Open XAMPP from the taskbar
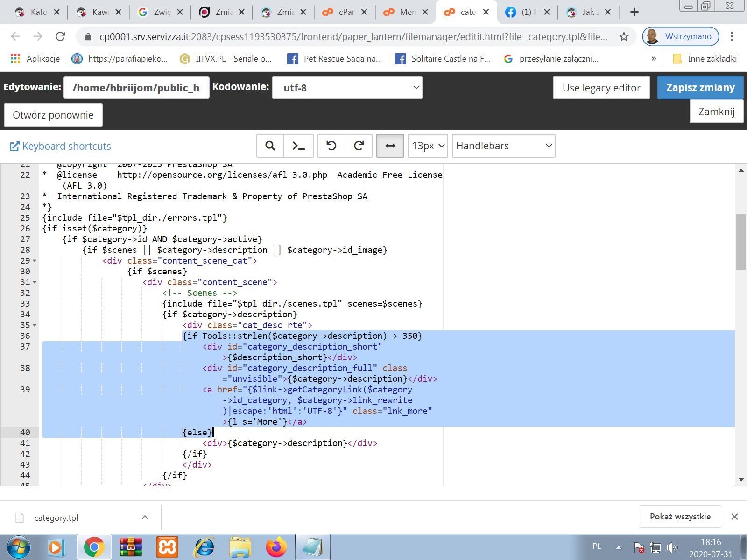 click(x=167, y=547)
